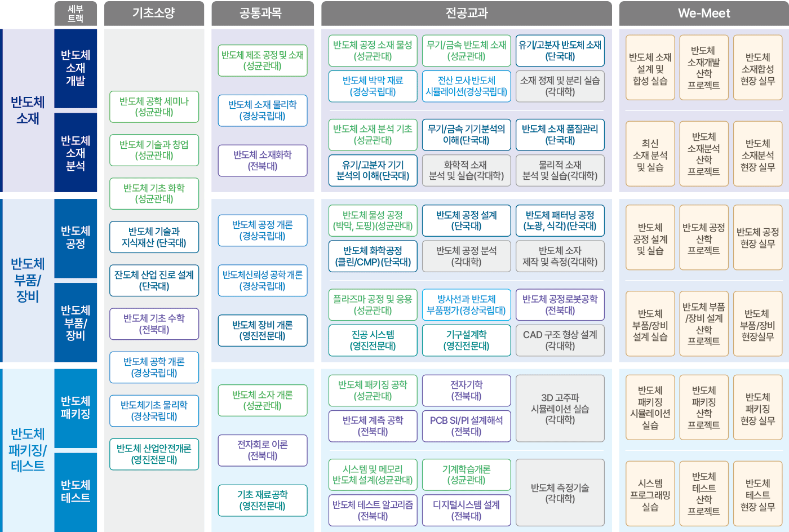Select the 기초소양 column header
This screenshot has width=789, height=532.
coord(154,13)
